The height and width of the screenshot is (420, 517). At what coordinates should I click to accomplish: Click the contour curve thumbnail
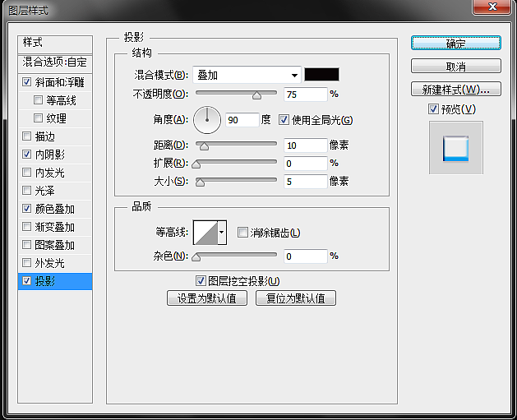[x=205, y=233]
